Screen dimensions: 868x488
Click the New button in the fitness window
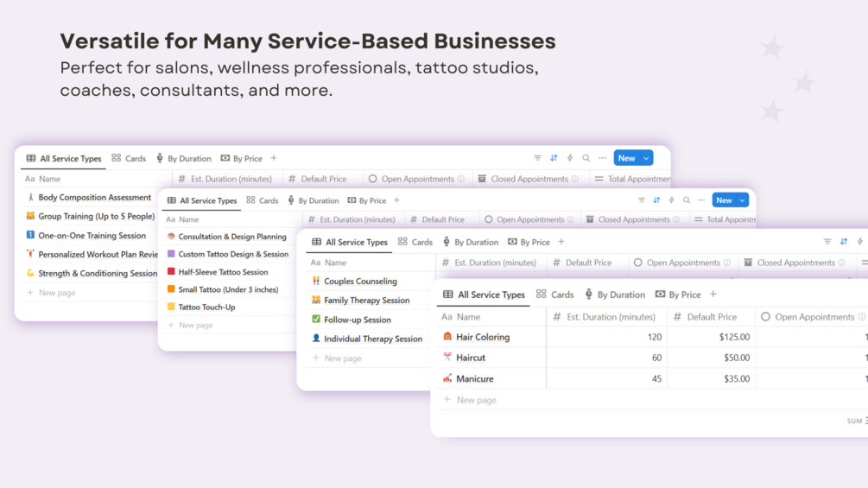click(627, 158)
